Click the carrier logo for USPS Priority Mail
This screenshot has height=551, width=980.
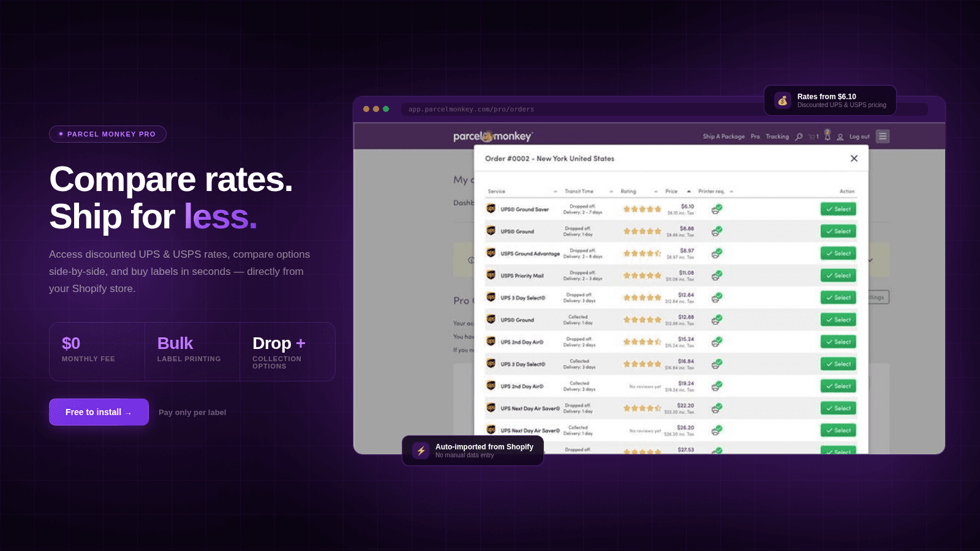[491, 275]
